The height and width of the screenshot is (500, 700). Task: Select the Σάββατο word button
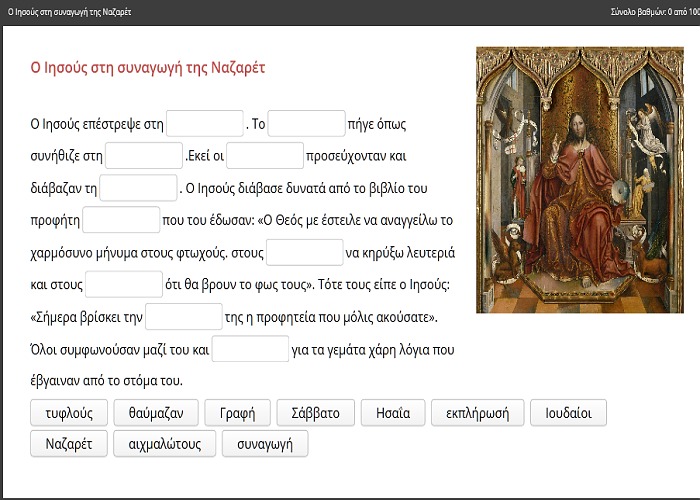[316, 413]
